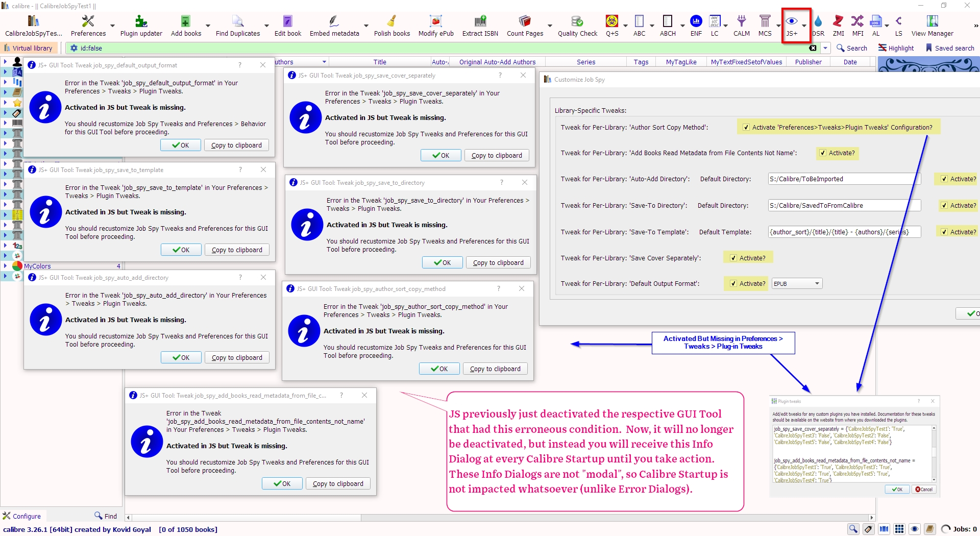Clear the search bar with the X icon
Screen dimensions: 980x536
[x=813, y=48]
